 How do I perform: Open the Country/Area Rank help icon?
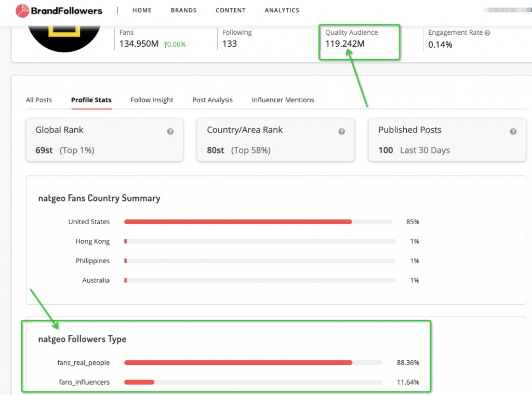(x=342, y=131)
